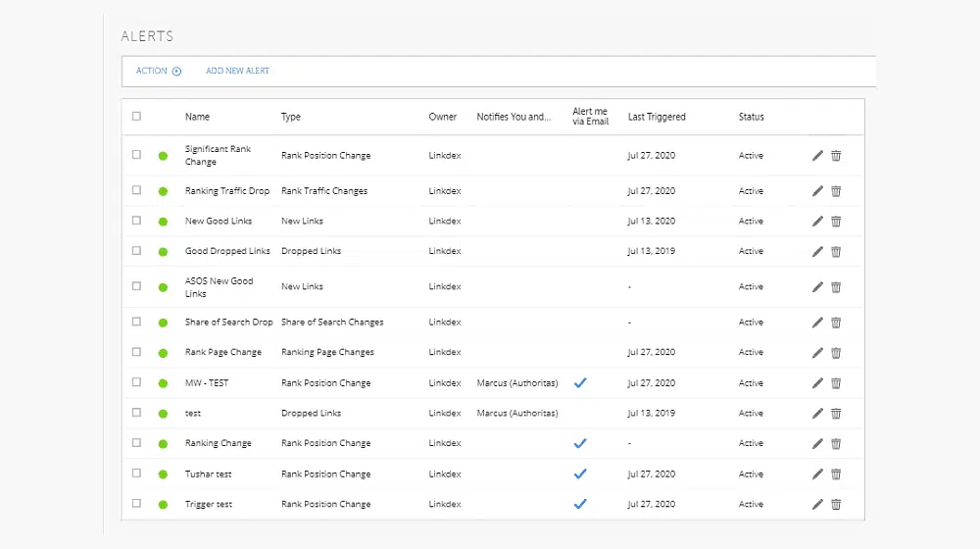980x549 pixels.
Task: Check the select-all checkbox in header
Action: pos(136,117)
